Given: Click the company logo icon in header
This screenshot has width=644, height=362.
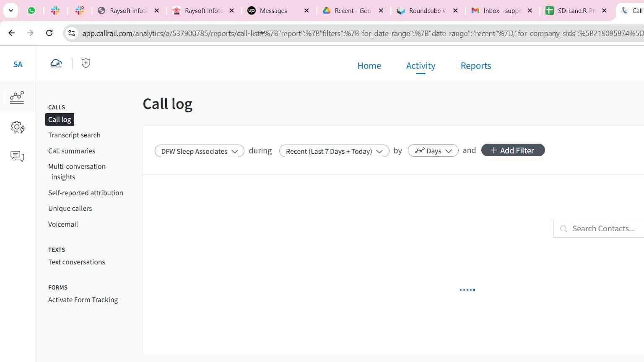Looking at the screenshot, I should click(x=56, y=63).
